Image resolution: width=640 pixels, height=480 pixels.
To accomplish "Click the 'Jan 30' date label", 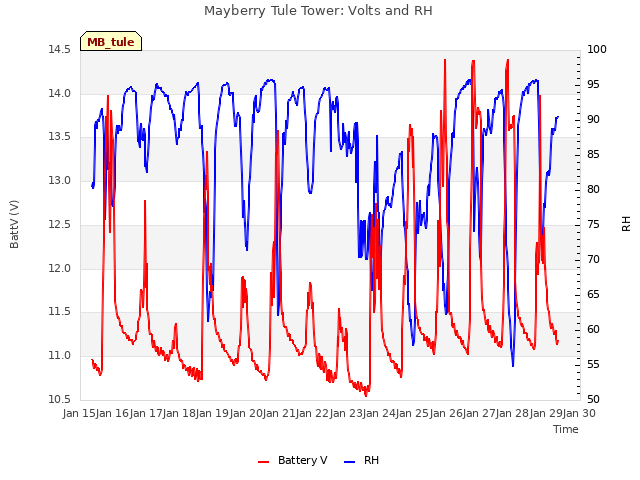I will [x=579, y=413].
